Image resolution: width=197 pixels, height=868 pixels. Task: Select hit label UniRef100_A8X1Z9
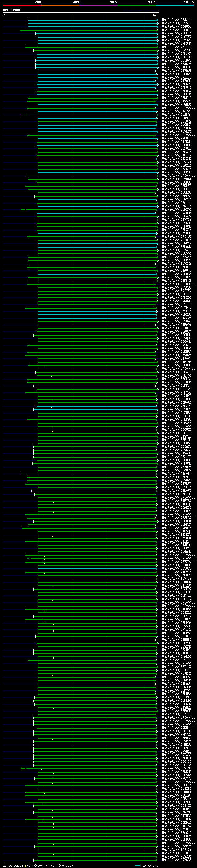[x=176, y=457]
